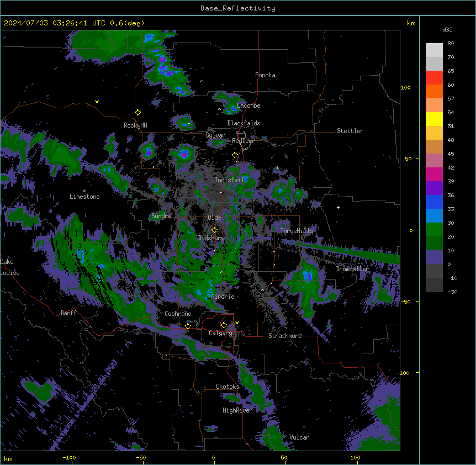Select the yellow diamond marker below Cochrane

188,326
